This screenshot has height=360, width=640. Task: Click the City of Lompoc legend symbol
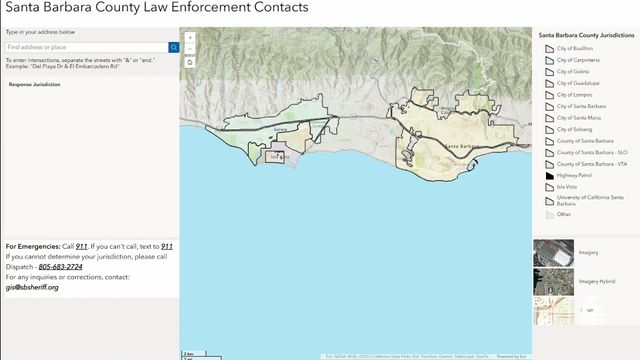[x=549, y=95]
